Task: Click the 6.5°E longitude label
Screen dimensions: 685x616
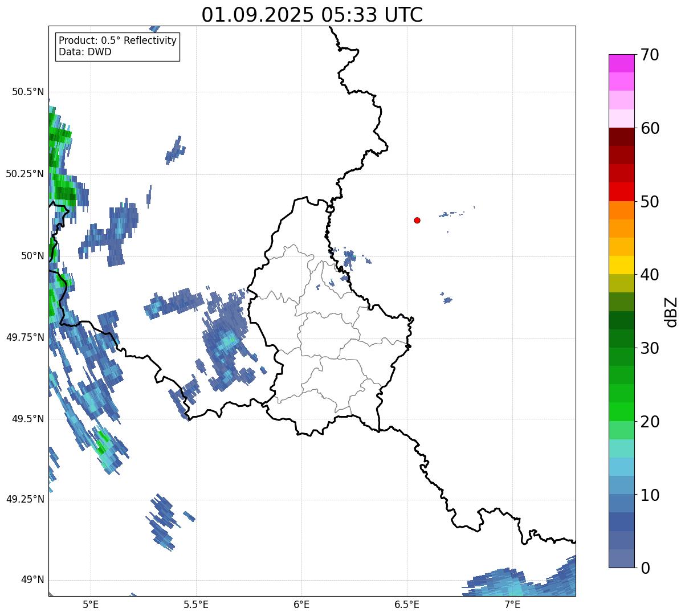Action: click(407, 604)
